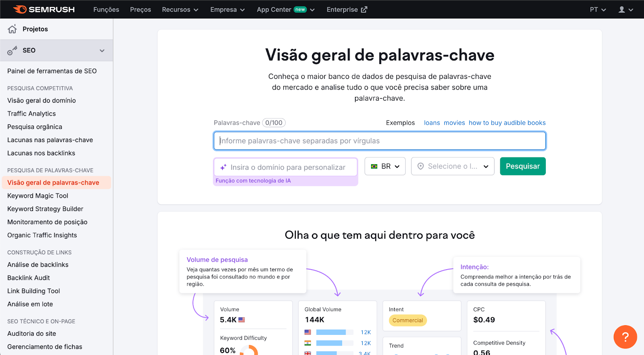Screen dimensions: 644x355
Task: Open Auditoria do site
Action: 31,333
